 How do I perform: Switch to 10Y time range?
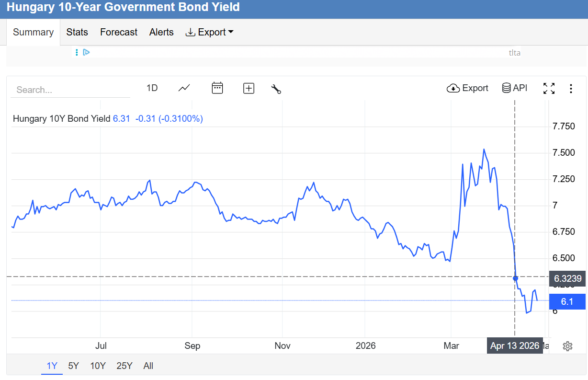pos(98,366)
